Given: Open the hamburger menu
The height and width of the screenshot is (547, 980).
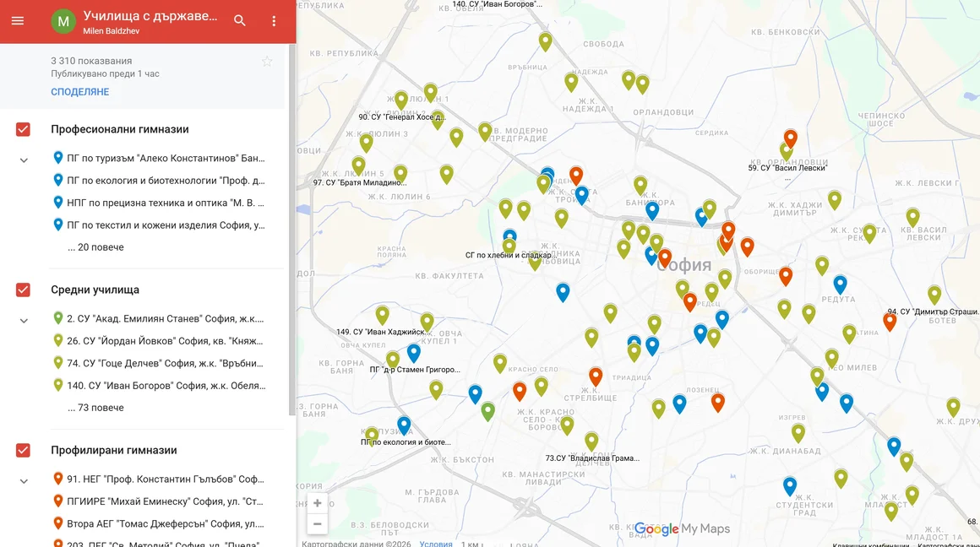Looking at the screenshot, I should click(18, 20).
